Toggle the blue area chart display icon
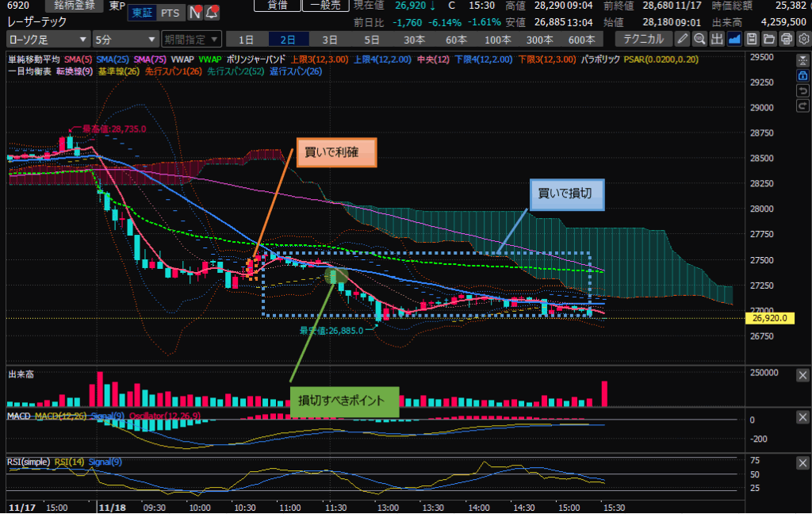Viewport: 812px width, 514px height. 734,38
